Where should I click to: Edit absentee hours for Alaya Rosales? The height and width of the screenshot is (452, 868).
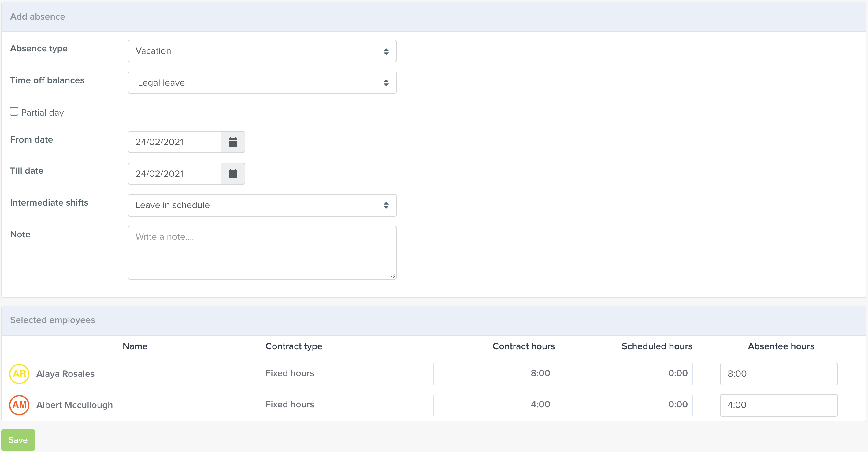(779, 374)
